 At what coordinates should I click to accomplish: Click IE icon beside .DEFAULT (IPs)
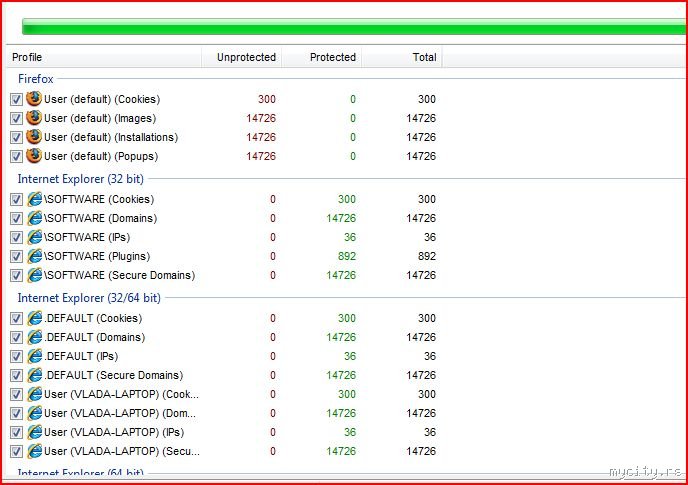point(35,356)
